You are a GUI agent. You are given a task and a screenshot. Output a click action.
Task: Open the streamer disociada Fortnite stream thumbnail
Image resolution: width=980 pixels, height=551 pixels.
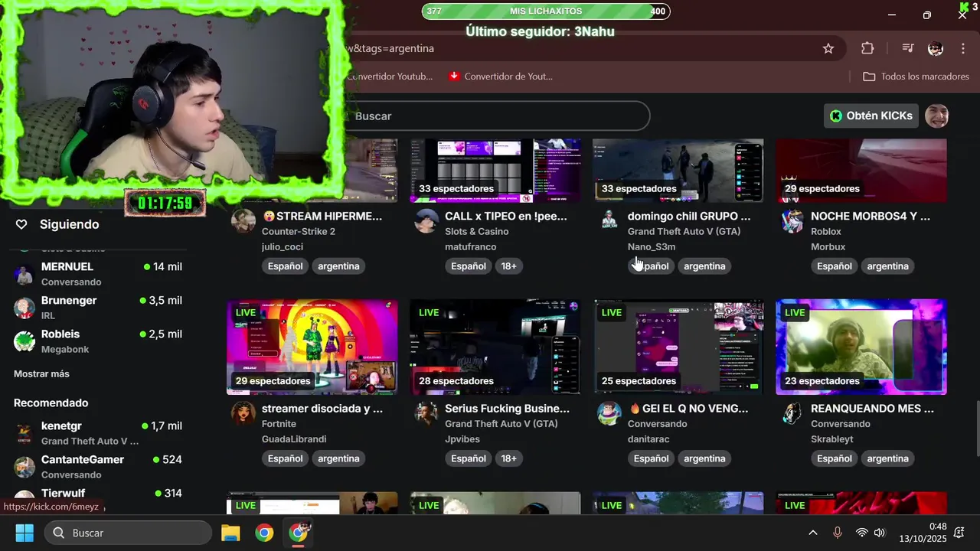point(312,347)
